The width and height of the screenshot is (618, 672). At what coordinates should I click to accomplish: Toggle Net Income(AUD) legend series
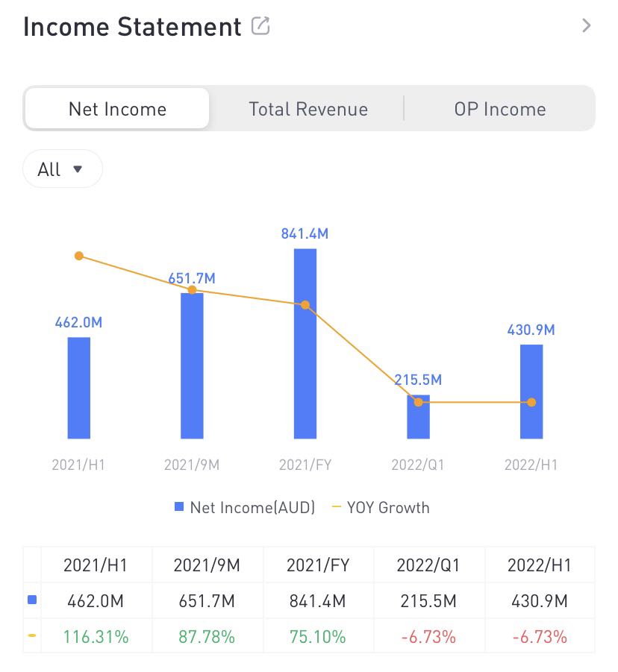tap(245, 508)
